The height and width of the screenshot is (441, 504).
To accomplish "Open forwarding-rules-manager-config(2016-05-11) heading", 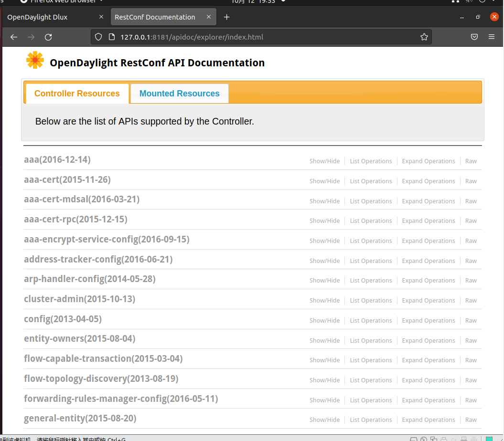I will 121,399.
